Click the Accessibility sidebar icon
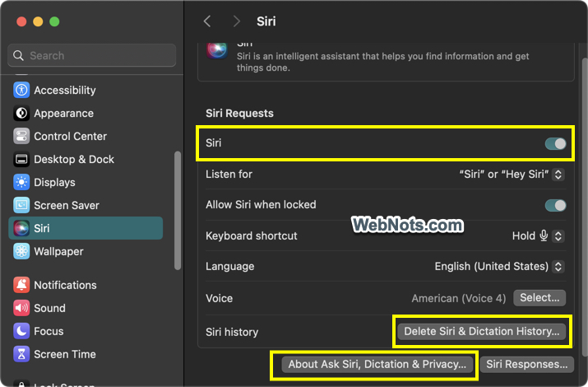588x387 pixels. pyautogui.click(x=21, y=90)
